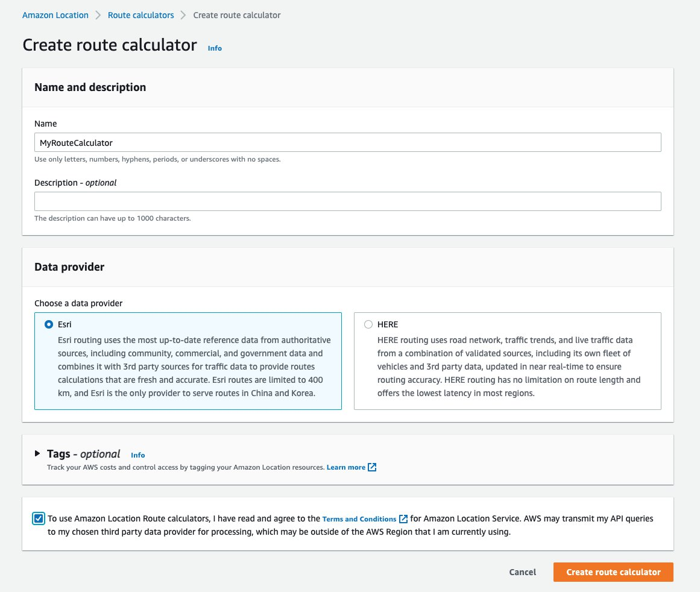Follow the Learn more link about tagging
This screenshot has height=592, width=700.
[345, 467]
